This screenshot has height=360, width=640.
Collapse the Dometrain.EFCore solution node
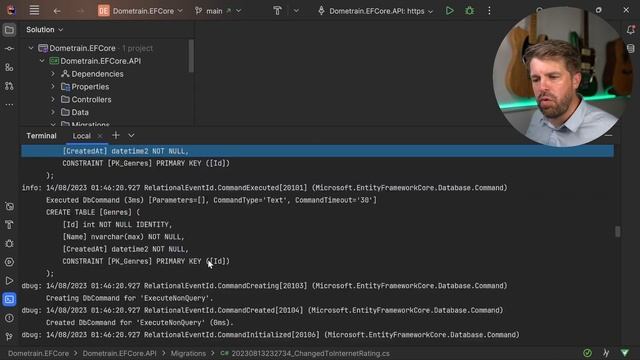[x=31, y=48]
